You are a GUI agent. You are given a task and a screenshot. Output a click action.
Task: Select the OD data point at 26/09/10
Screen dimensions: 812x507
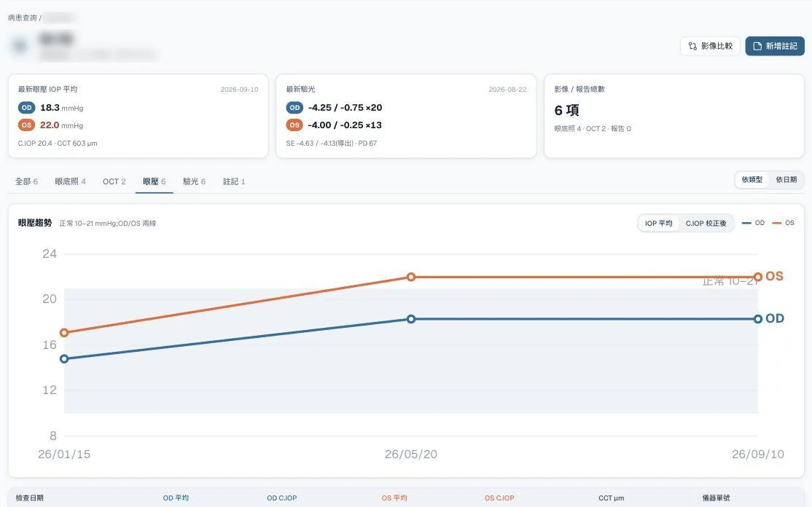758,319
